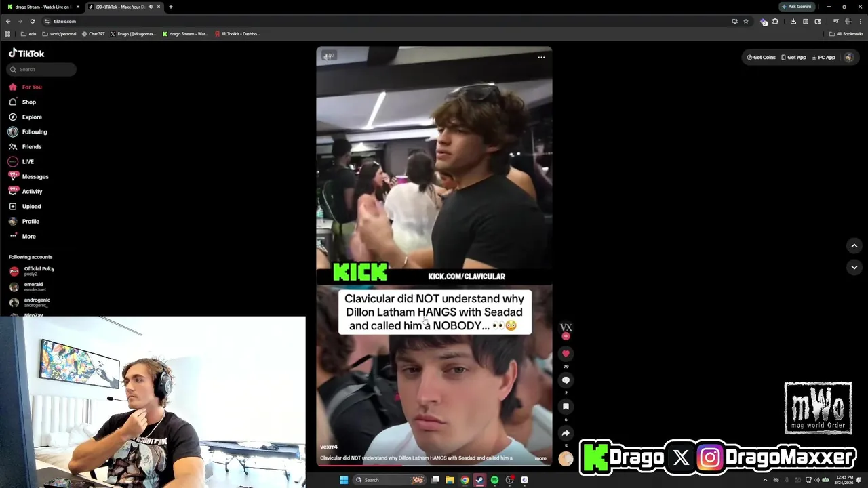Screen dimensions: 868x488
Task: Open the edu bookmarks folder
Action: coord(28,33)
